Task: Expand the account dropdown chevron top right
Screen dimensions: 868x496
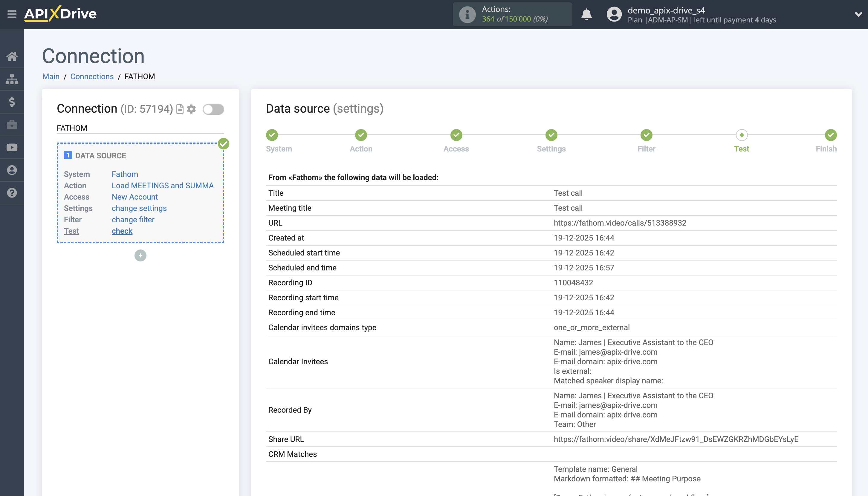Action: (858, 15)
